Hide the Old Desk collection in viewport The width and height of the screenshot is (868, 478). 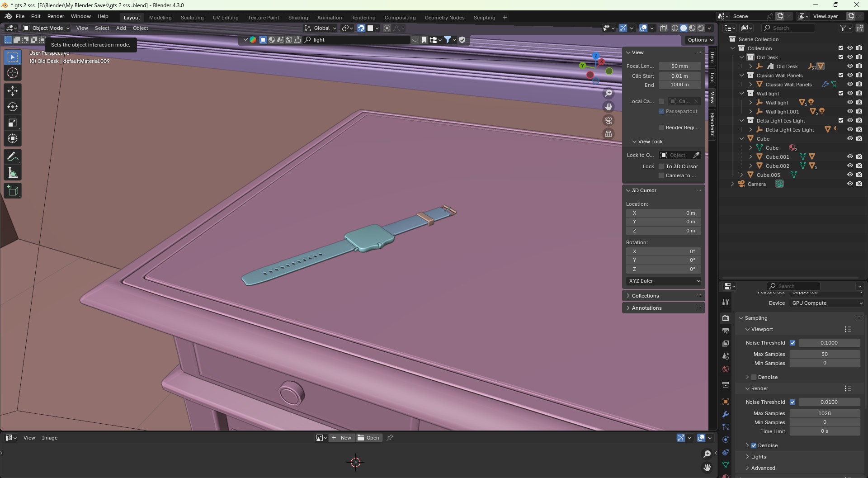tap(850, 57)
